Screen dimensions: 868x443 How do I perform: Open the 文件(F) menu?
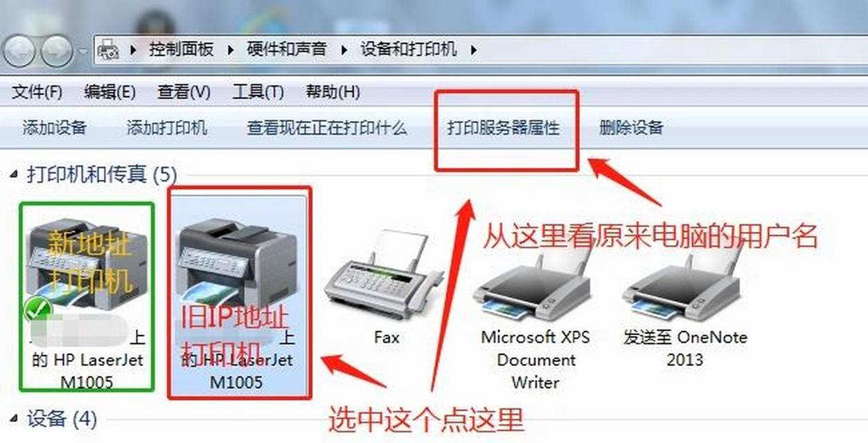pyautogui.click(x=37, y=91)
